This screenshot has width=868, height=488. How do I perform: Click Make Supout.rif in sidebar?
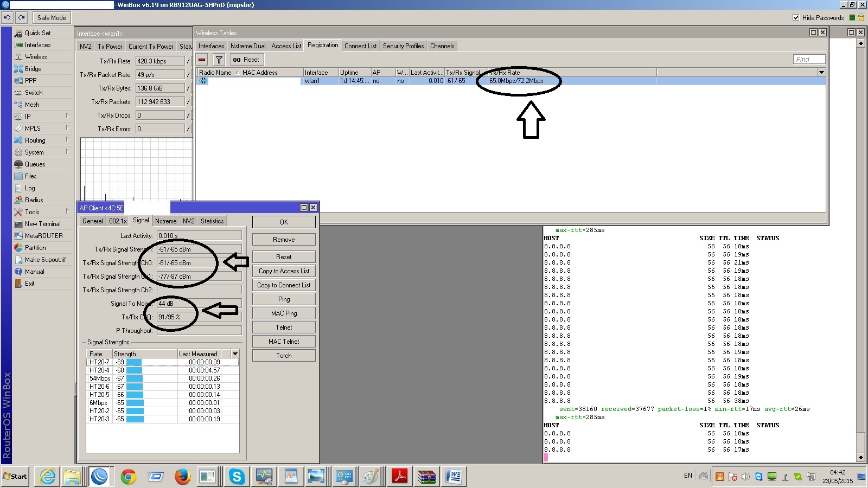(45, 260)
